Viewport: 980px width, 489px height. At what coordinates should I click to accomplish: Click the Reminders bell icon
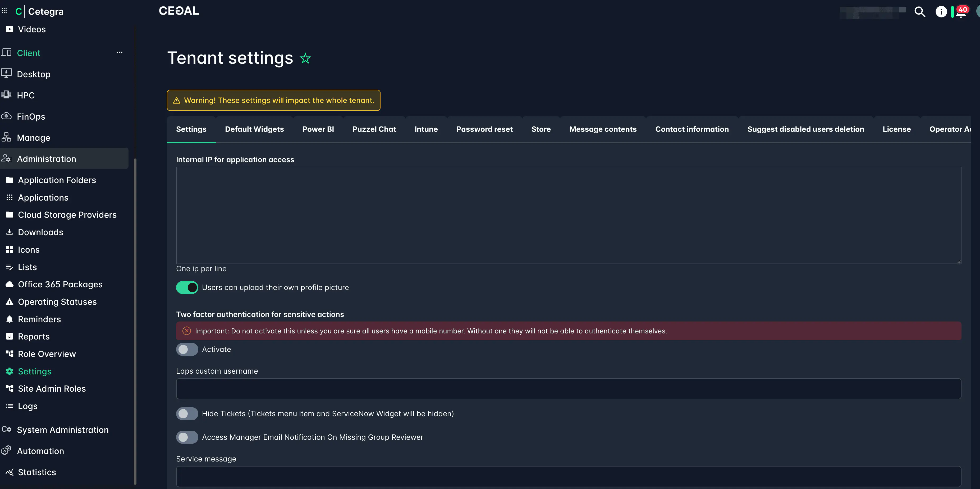(10, 319)
